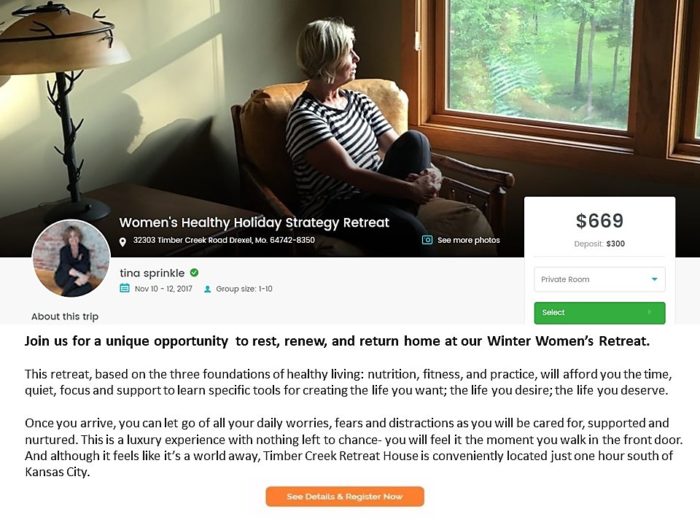Click the person icon beside Group size
This screenshot has height=525, width=700.
pyautogui.click(x=207, y=289)
